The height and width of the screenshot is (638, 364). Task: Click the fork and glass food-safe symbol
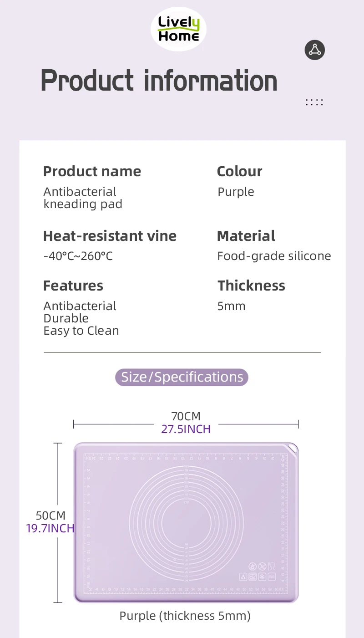coord(272,567)
